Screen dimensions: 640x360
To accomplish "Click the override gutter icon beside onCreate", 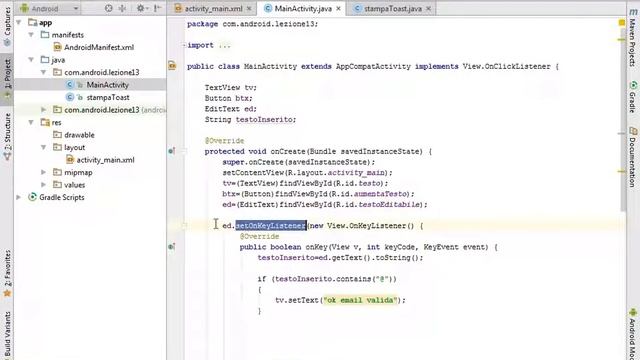I will click(172, 151).
